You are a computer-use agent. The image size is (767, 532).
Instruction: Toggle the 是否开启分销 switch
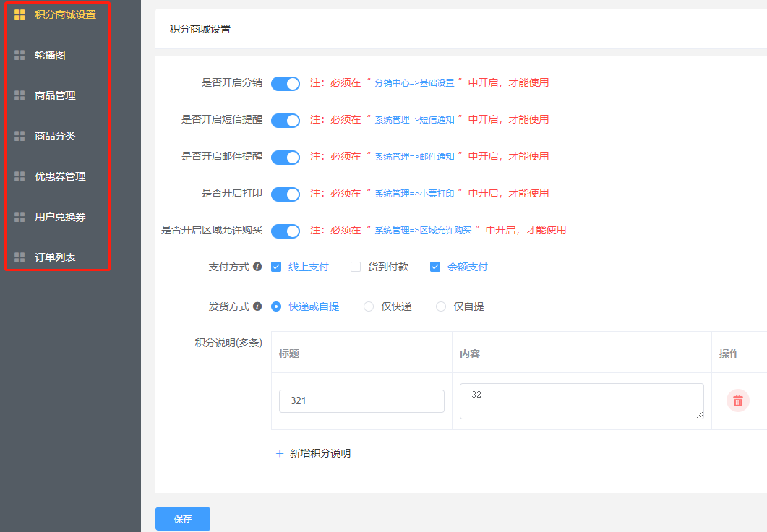(286, 84)
